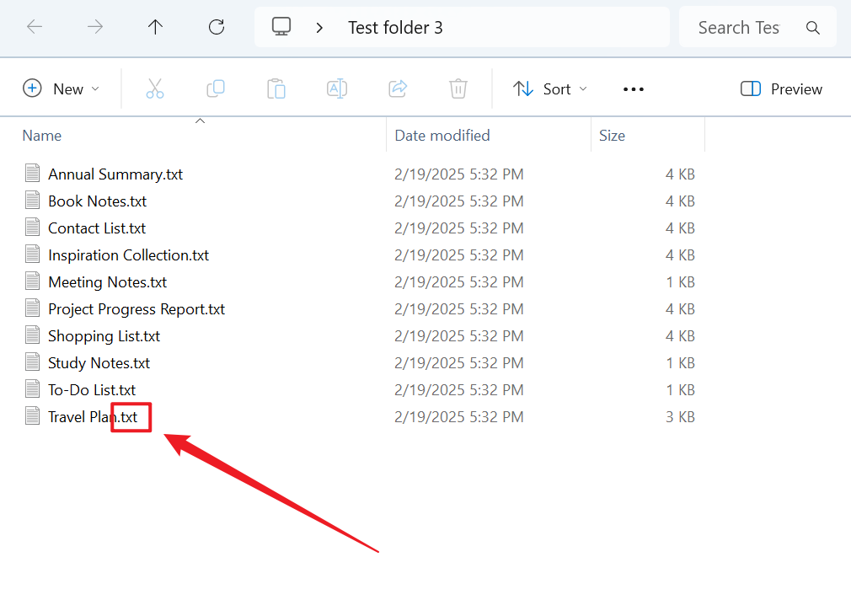Refresh the current folder view
Screen dimensions: 851x616
coord(217,27)
